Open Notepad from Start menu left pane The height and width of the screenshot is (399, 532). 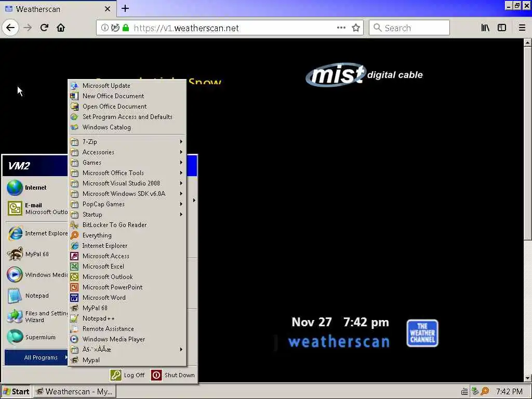click(x=36, y=296)
